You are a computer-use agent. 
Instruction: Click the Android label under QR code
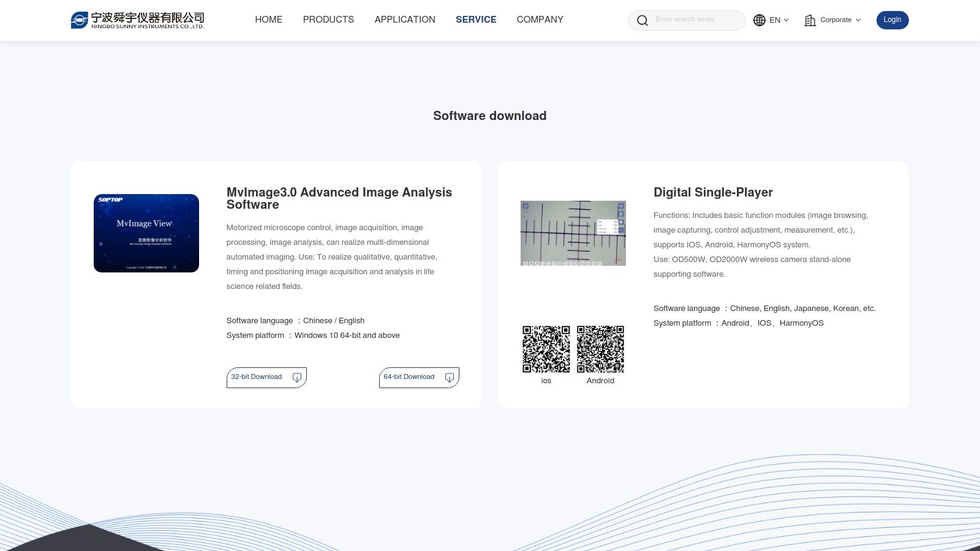pyautogui.click(x=600, y=381)
